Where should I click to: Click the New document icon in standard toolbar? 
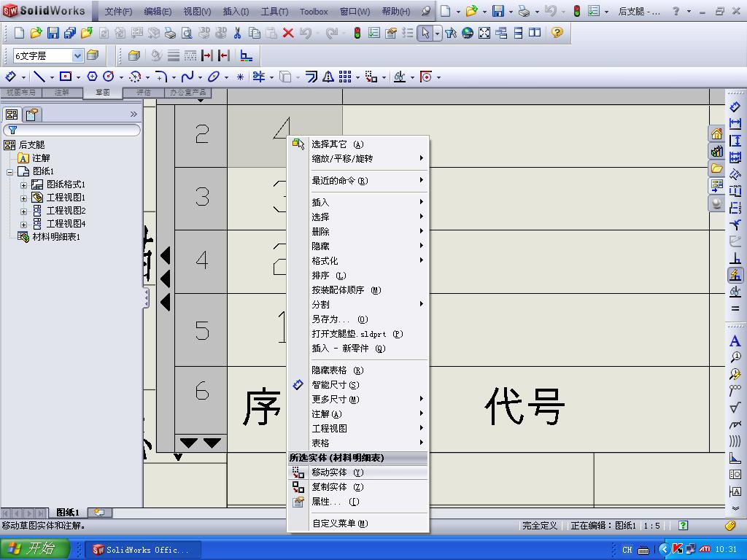coord(19,32)
